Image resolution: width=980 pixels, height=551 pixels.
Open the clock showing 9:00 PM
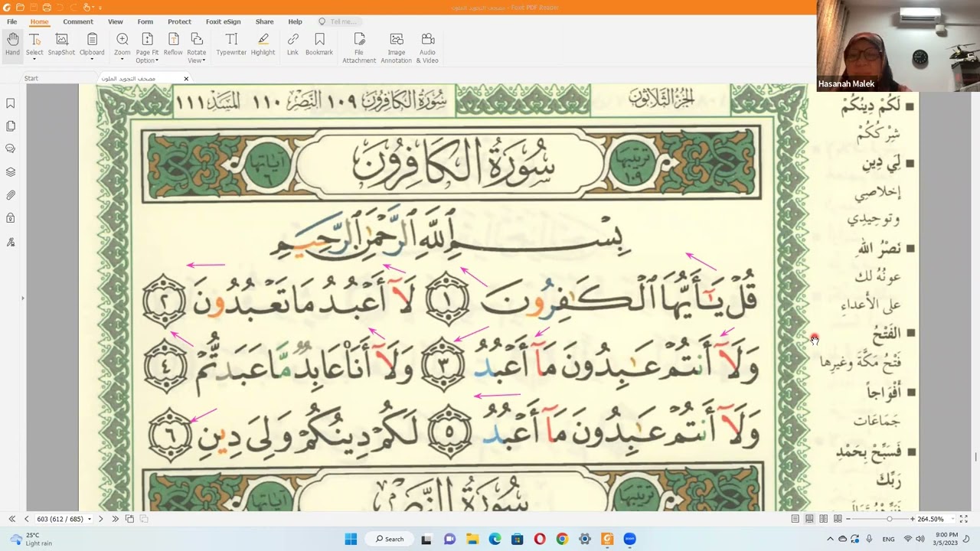click(945, 539)
